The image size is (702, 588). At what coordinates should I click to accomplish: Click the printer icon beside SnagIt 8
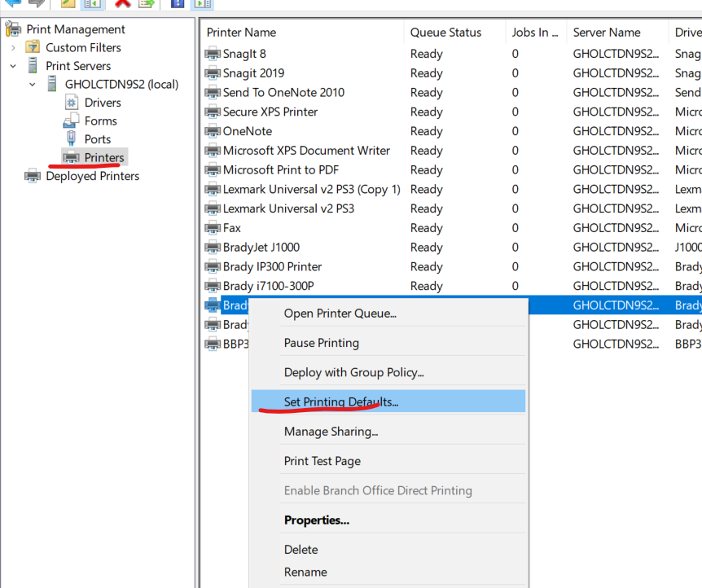point(212,54)
